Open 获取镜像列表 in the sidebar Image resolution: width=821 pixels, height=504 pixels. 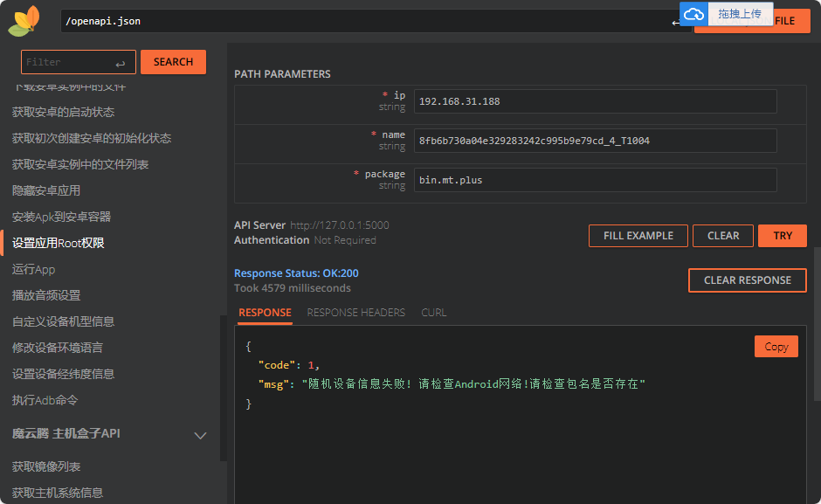pos(45,466)
